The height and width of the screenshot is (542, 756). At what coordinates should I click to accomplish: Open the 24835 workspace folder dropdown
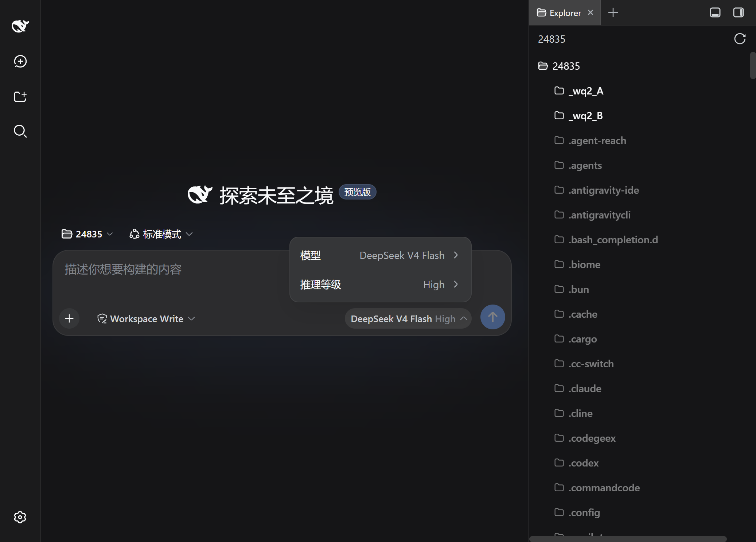[87, 234]
